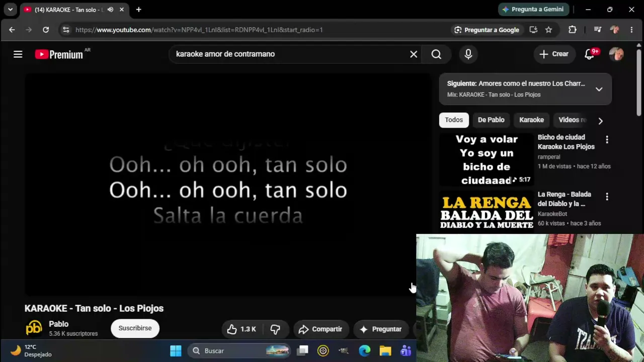Viewport: 644px width, 362px height.
Task: Open Task View on the taskbar
Action: coord(302,351)
